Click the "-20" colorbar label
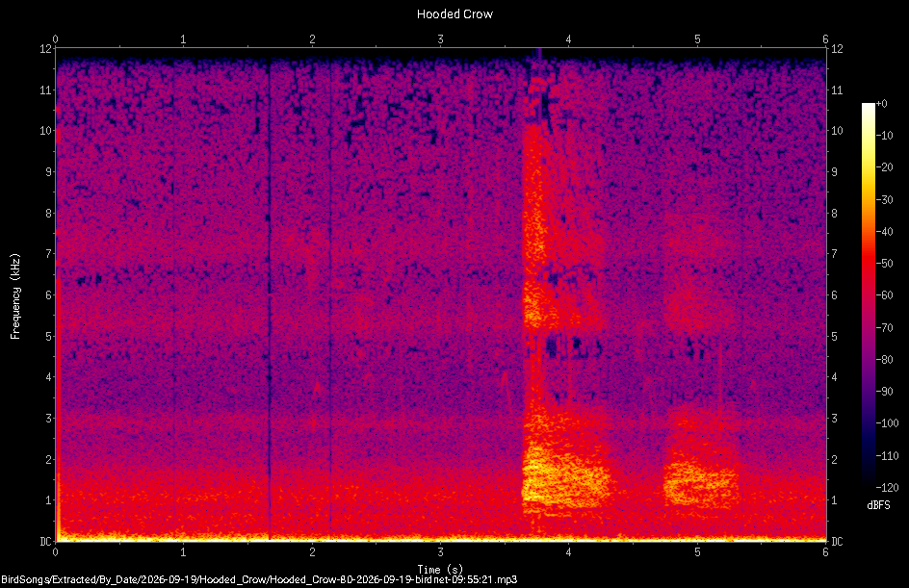 (x=884, y=167)
